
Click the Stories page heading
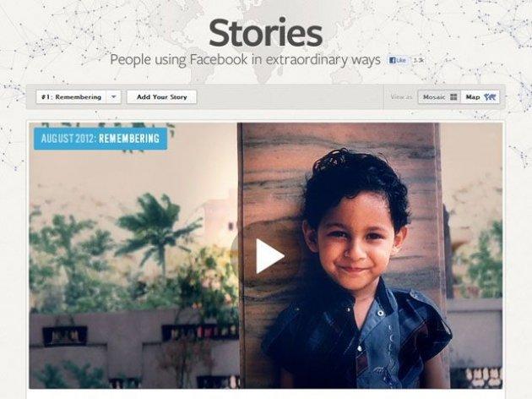[265, 33]
